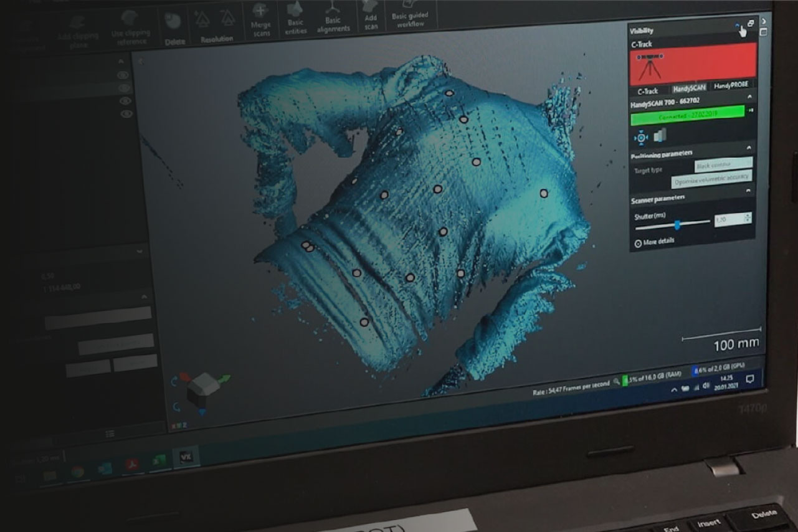798x532 pixels.
Task: Click the Shutter slider handle
Action: tap(677, 224)
